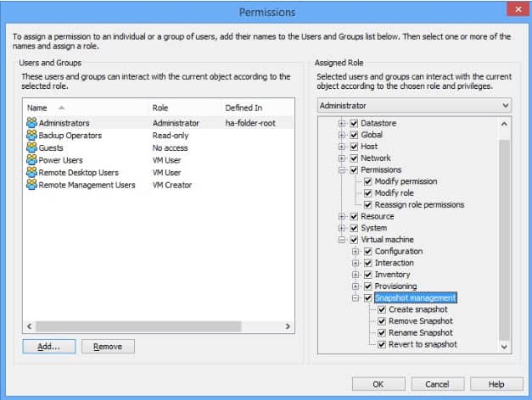Click the Name column sort arrow

pos(61,108)
